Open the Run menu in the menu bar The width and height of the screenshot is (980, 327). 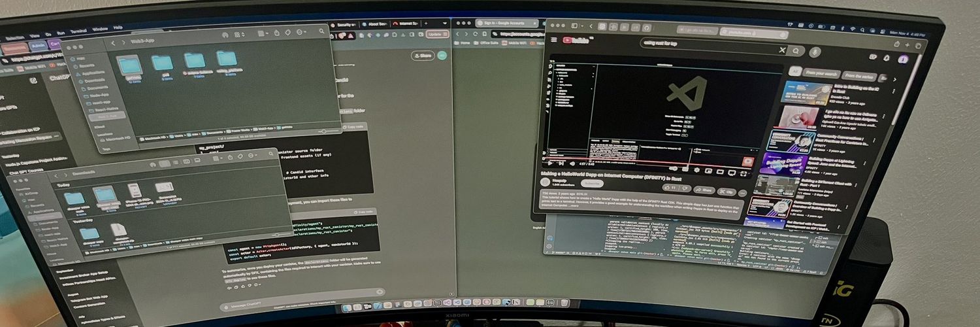coord(61,32)
